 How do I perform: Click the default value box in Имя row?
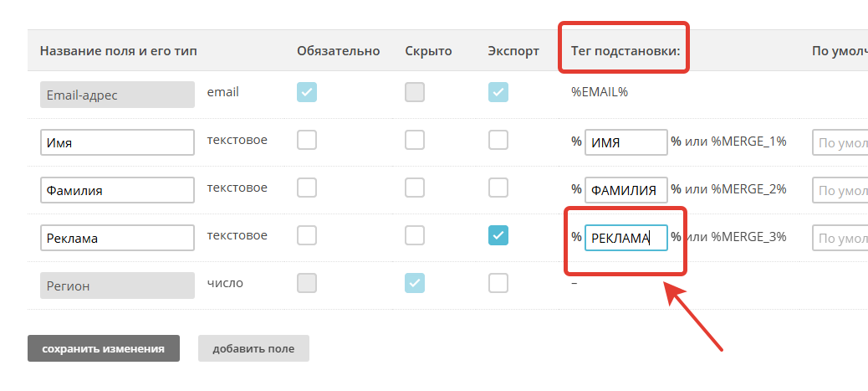(840, 142)
